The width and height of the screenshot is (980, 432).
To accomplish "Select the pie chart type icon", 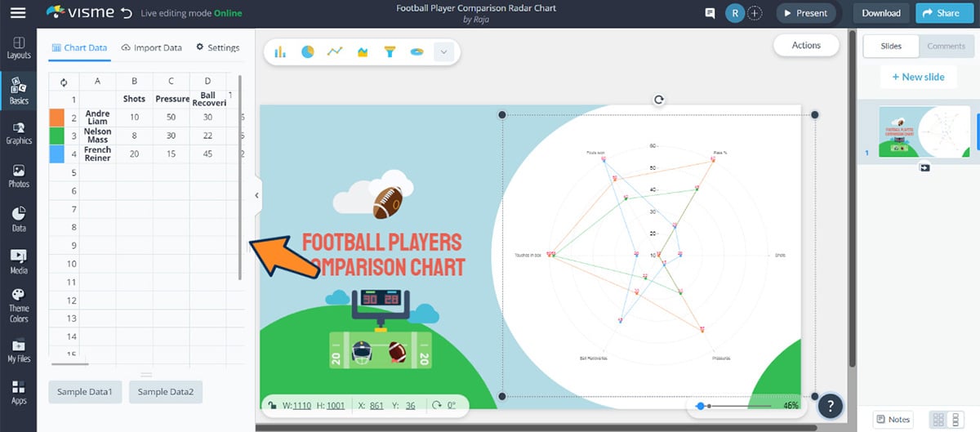I will coord(308,51).
